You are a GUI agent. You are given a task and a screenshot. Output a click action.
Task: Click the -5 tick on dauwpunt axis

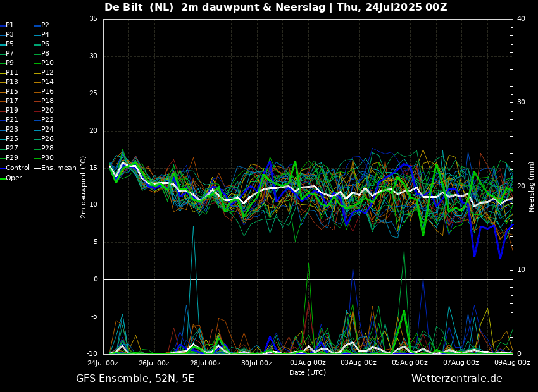(x=94, y=317)
